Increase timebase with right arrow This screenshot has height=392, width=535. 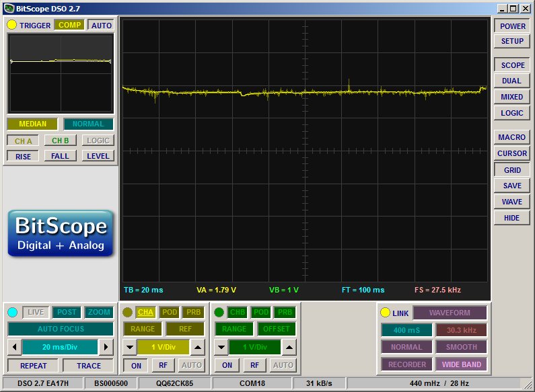[106, 347]
